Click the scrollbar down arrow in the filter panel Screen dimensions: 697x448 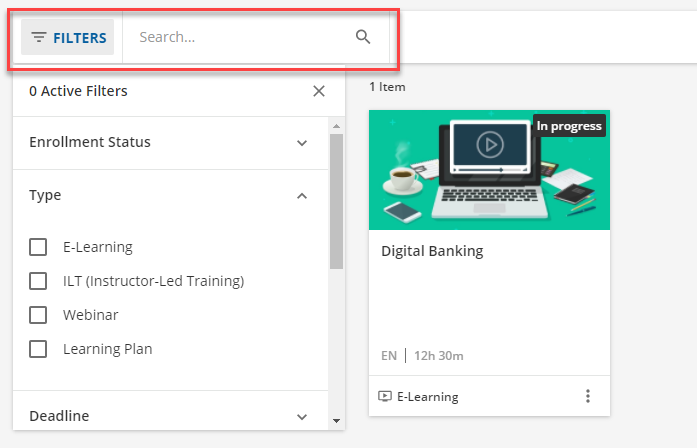[336, 420]
